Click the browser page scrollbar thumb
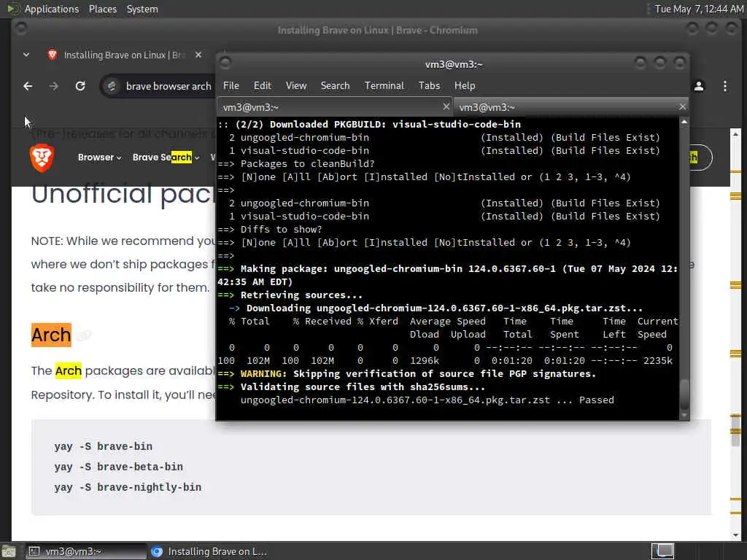Image resolution: width=747 pixels, height=560 pixels. tap(735, 431)
